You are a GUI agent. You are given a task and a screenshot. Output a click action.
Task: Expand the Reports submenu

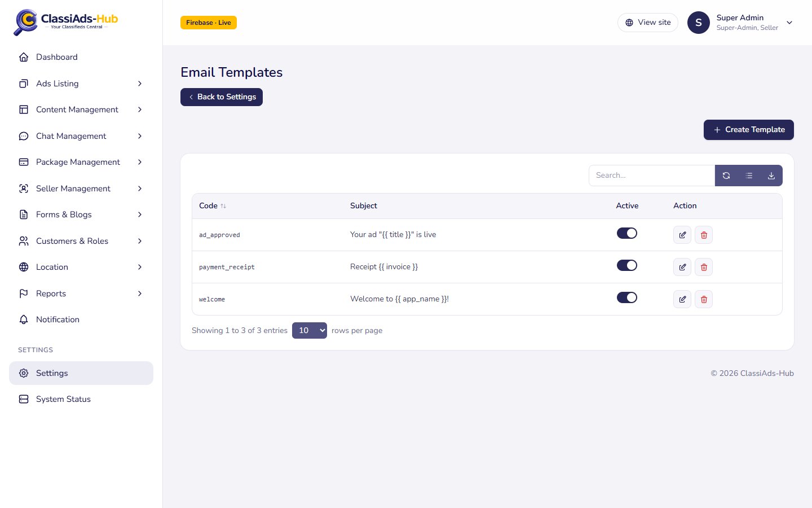[81, 294]
